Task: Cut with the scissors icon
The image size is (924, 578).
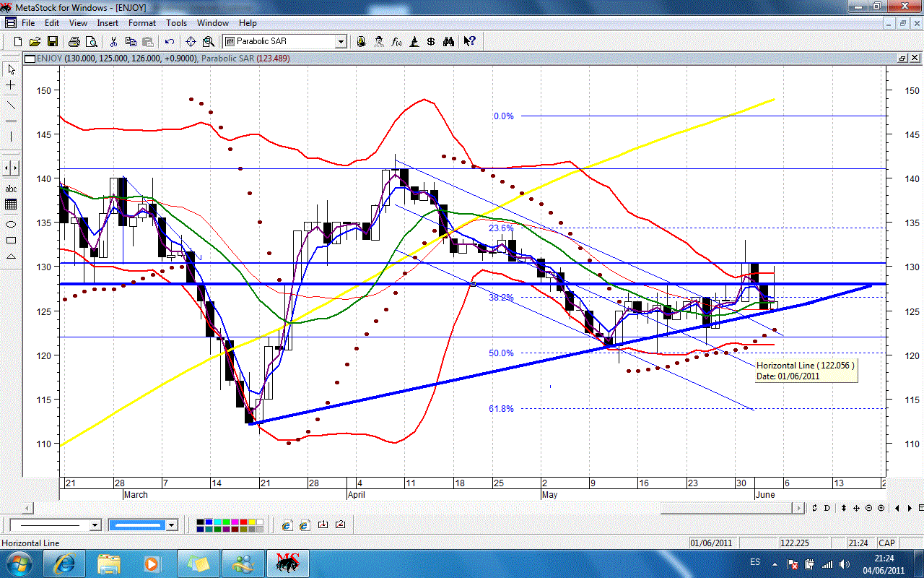Action: click(x=113, y=42)
